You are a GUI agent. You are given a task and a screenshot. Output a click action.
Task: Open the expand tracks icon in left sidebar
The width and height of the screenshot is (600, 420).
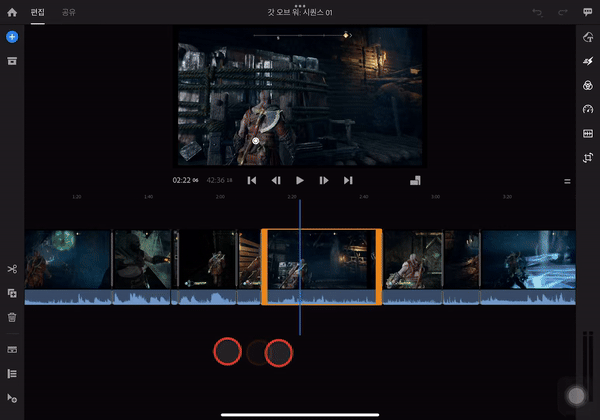click(x=12, y=350)
